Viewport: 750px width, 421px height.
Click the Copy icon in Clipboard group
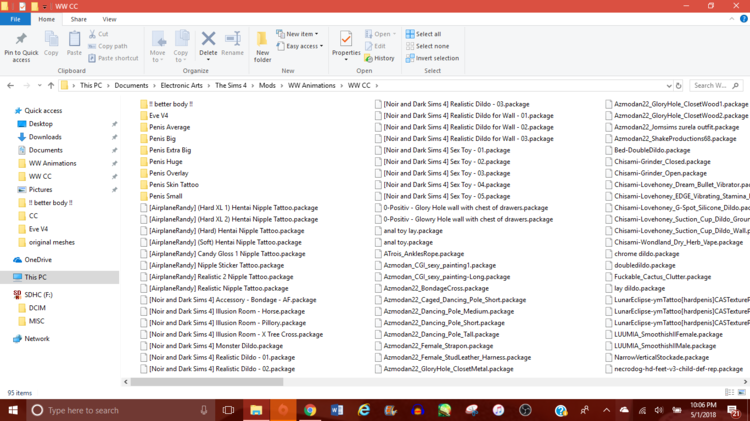click(51, 39)
